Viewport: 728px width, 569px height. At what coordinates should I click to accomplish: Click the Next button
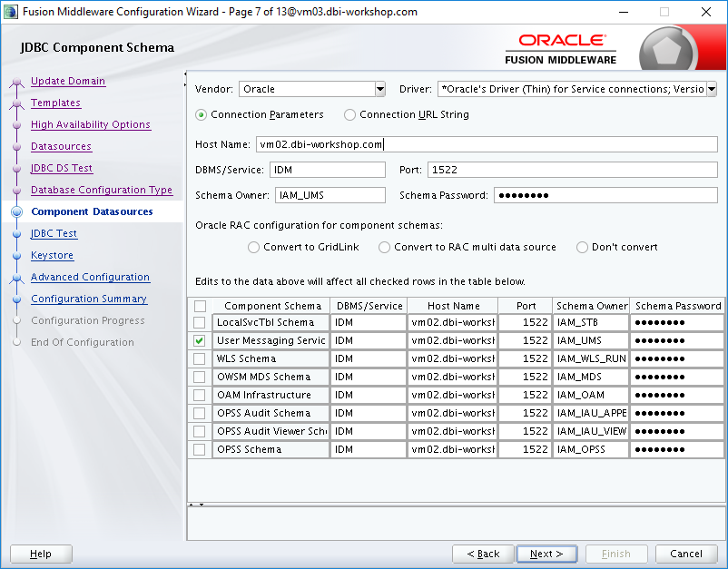click(546, 554)
